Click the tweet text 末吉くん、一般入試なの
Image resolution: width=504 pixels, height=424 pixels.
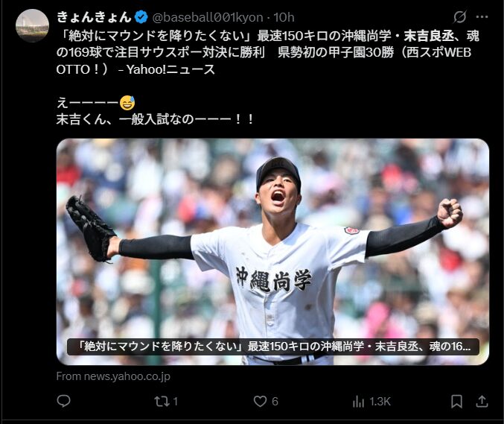click(125, 119)
